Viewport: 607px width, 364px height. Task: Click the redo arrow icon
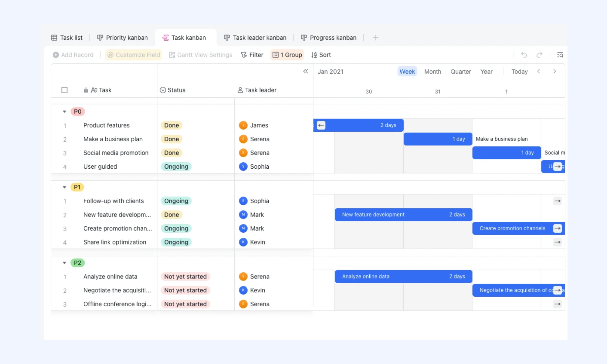click(x=539, y=55)
